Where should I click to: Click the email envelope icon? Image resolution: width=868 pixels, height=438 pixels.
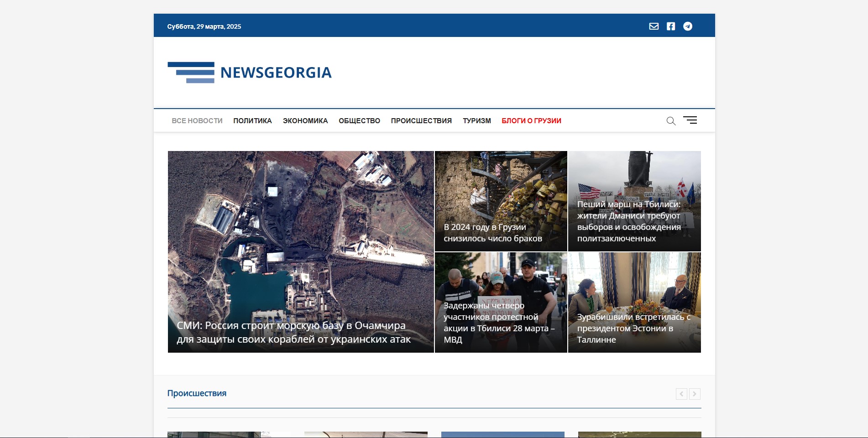point(654,26)
